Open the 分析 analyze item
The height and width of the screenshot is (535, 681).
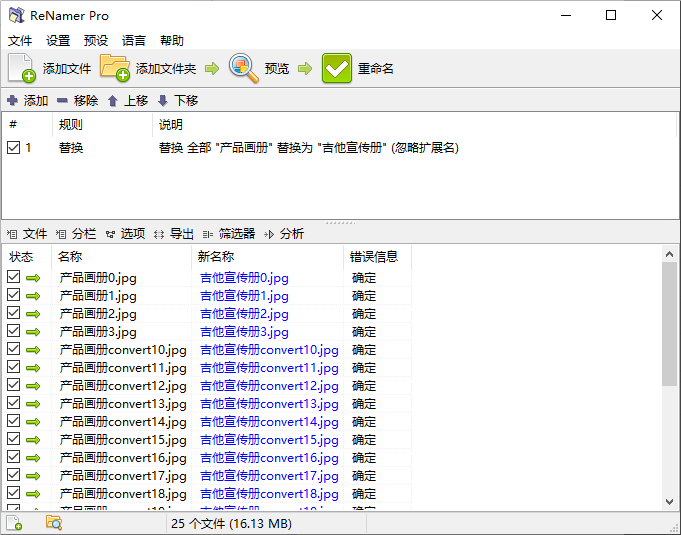tap(284, 234)
